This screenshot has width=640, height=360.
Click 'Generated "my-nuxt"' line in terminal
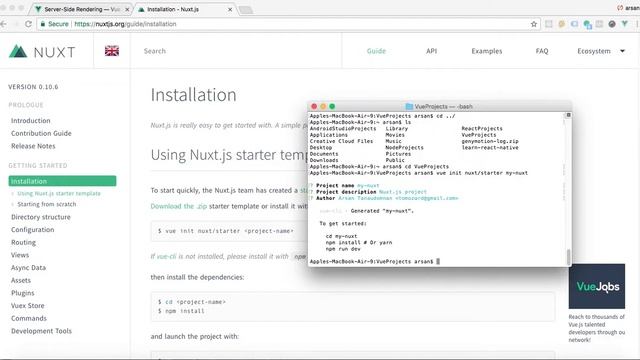(x=382, y=211)
